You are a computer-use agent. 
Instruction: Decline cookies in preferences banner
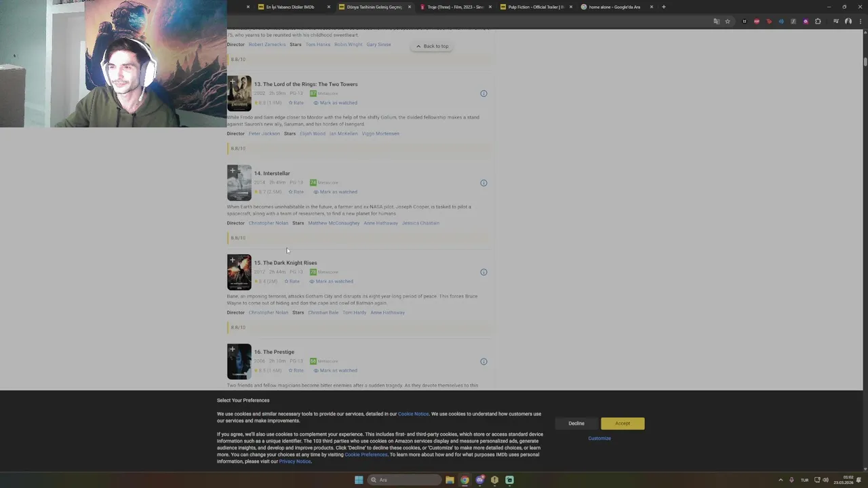[576, 424]
